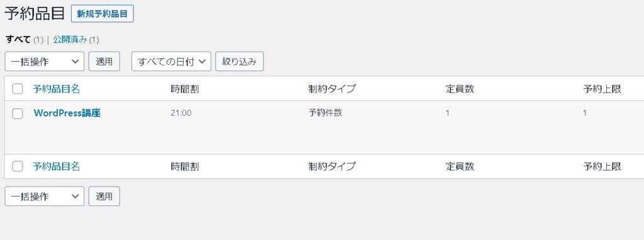Viewport: 644px width, 240px height.
Task: Click the 定員数 column header
Action: pyautogui.click(x=460, y=89)
